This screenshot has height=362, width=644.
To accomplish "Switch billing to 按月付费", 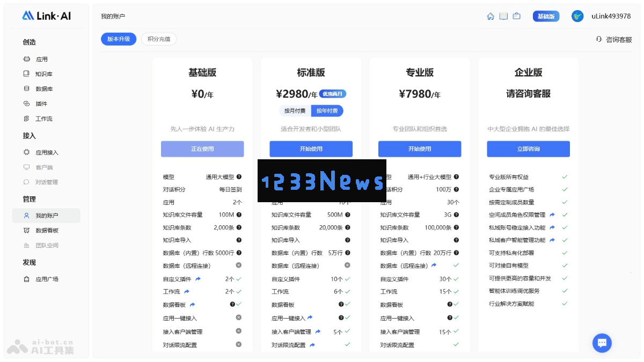I will (295, 111).
